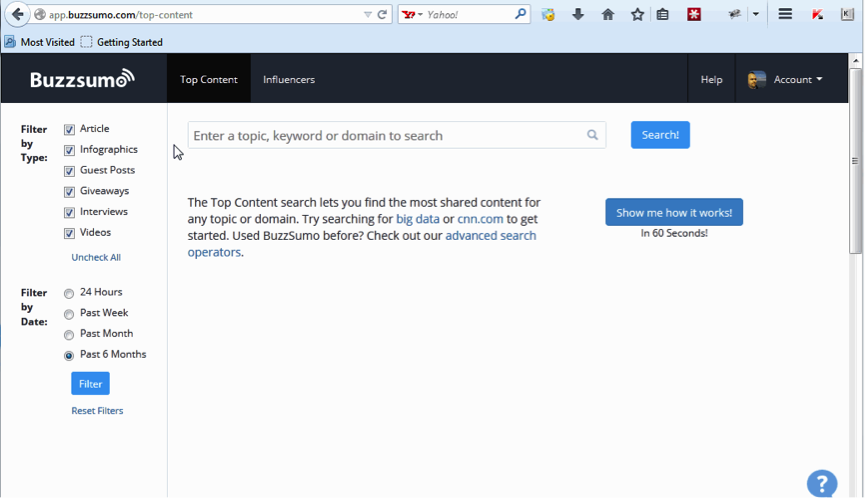Click the colorful face extension icon

548,14
